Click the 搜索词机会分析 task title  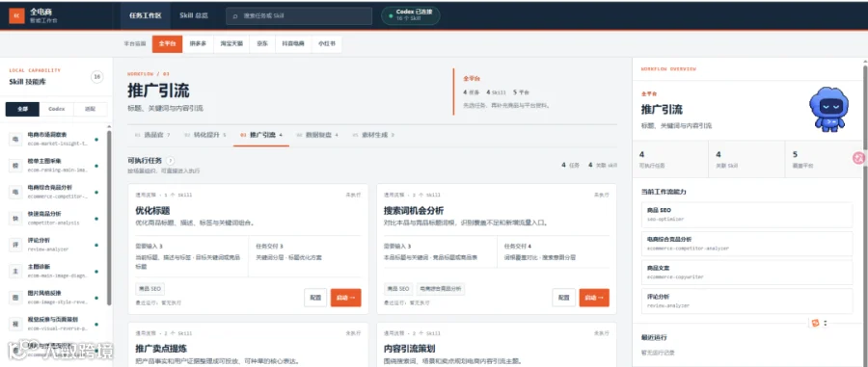414,211
